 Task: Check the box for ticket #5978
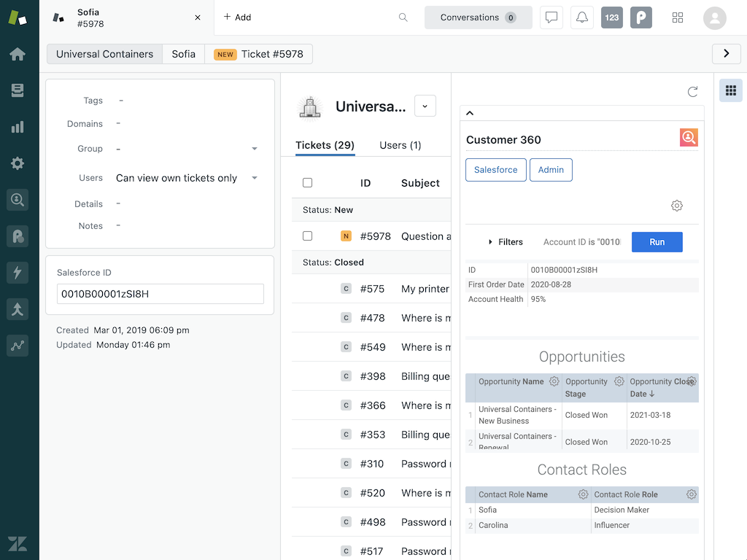(x=307, y=236)
